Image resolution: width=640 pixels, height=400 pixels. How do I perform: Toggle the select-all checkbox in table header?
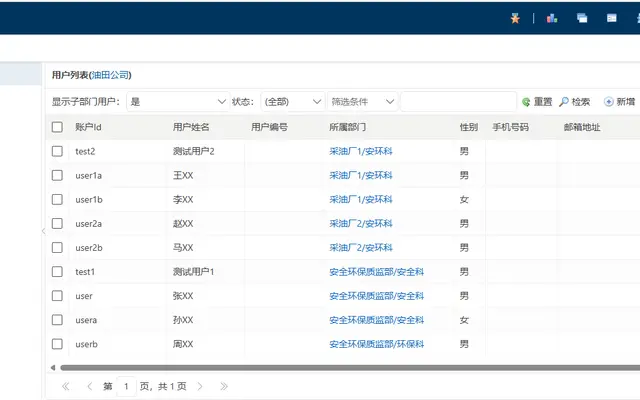pyautogui.click(x=57, y=127)
